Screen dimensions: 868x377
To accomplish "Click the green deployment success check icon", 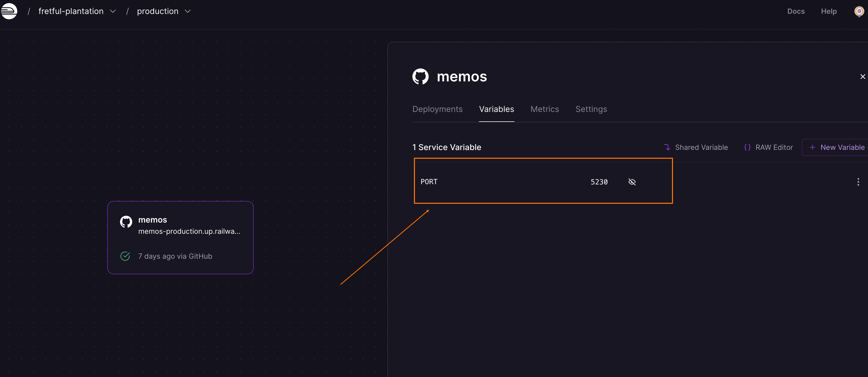I will coord(125,256).
